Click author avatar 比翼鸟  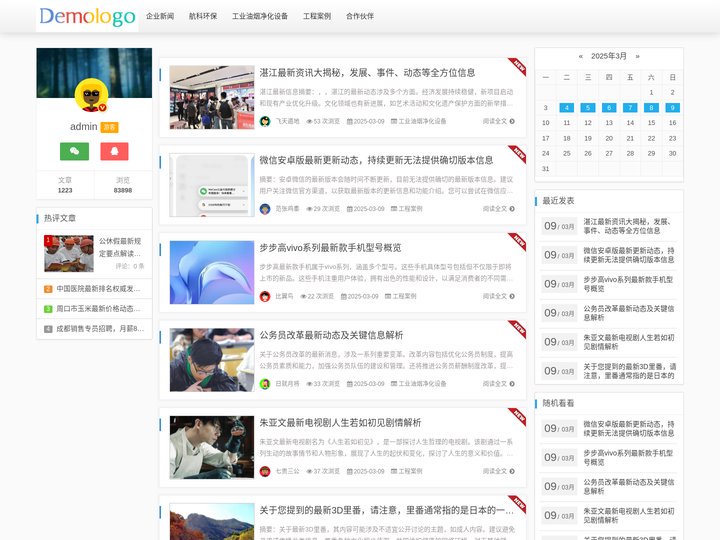point(265,296)
